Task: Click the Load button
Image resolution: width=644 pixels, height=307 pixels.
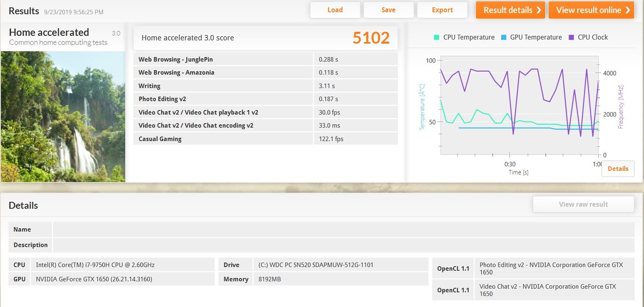Action: click(x=335, y=10)
